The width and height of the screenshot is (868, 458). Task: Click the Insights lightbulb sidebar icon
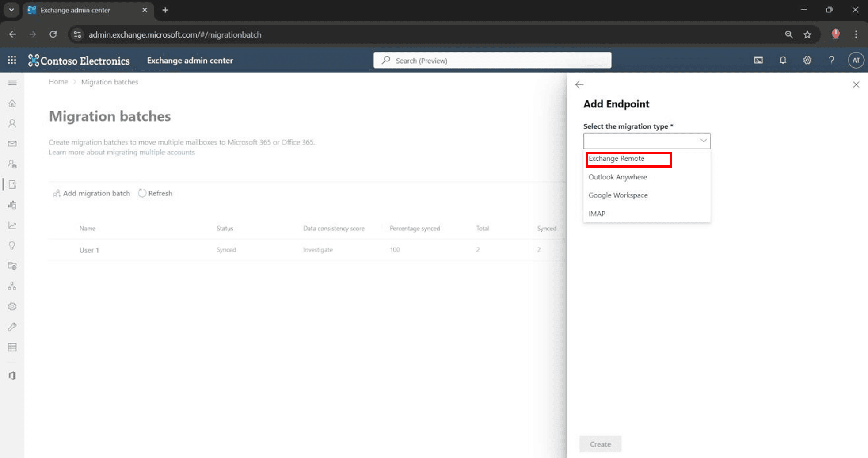[12, 246]
